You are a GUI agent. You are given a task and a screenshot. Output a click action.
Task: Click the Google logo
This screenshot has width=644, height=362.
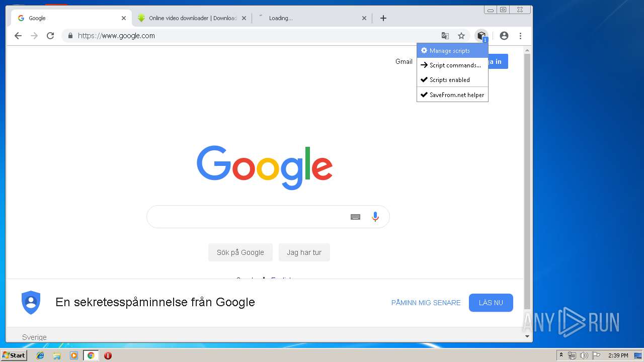point(265,167)
